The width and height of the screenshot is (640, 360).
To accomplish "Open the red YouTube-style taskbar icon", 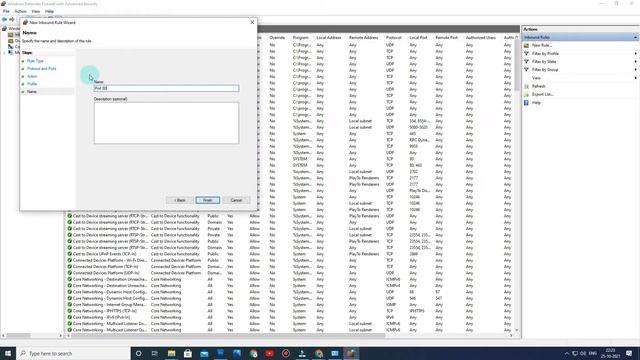I will (269, 353).
